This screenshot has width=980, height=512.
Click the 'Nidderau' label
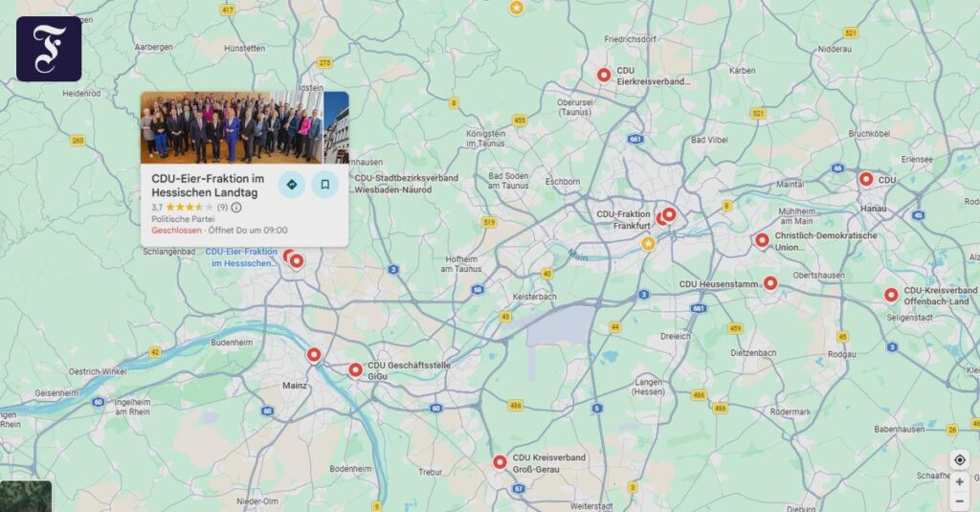pos(835,49)
